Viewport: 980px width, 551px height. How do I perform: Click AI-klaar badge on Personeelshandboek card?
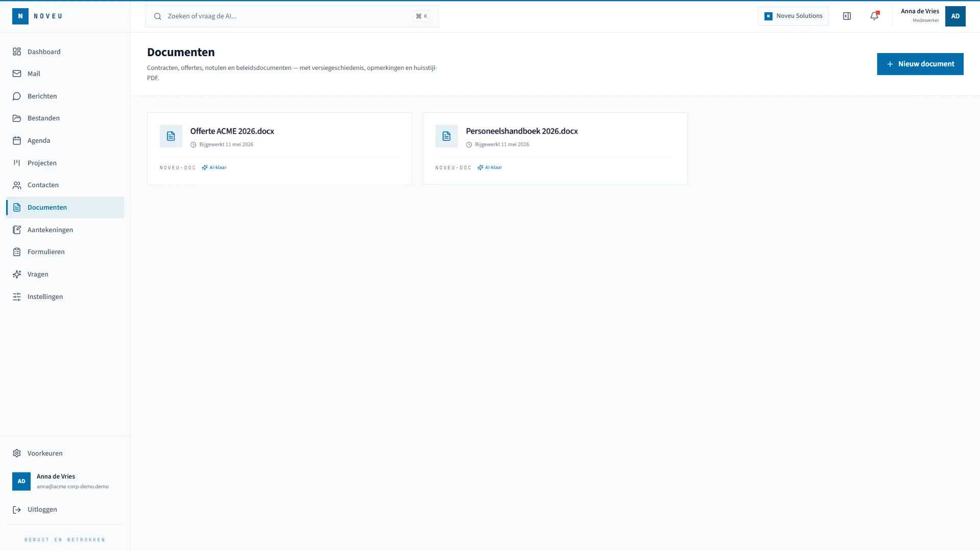click(x=489, y=167)
